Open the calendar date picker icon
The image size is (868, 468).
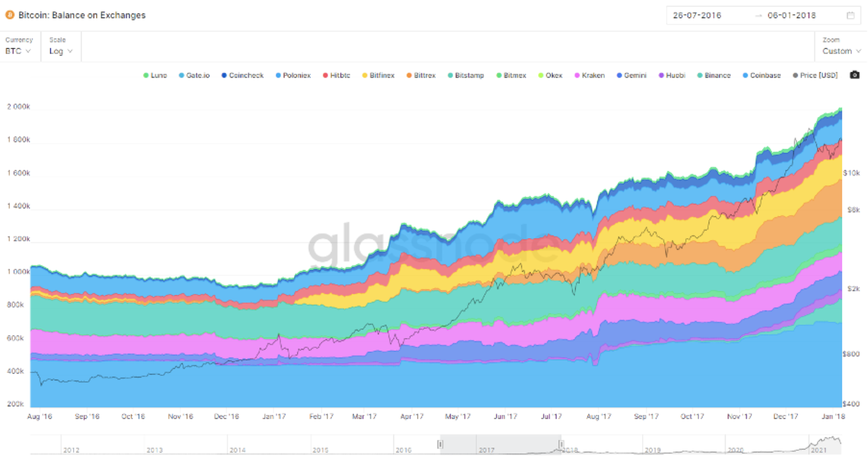click(x=850, y=16)
